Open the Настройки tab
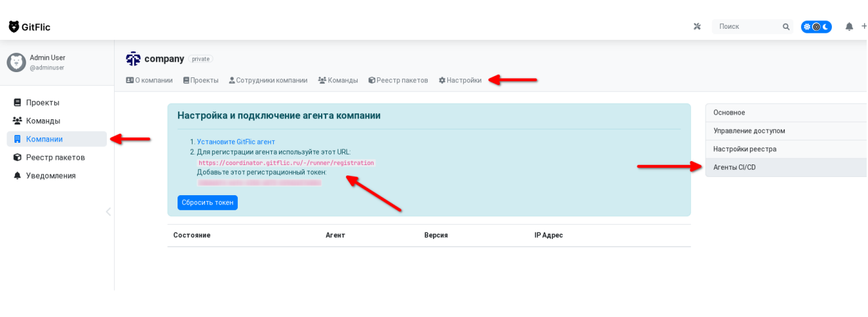The image size is (868, 317). pyautogui.click(x=460, y=80)
